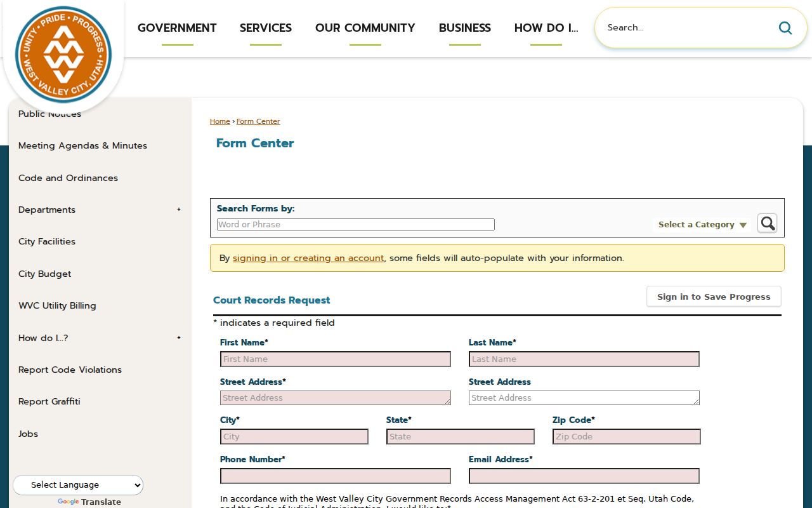Click the Zip Code field
812x508 pixels.
click(x=627, y=437)
